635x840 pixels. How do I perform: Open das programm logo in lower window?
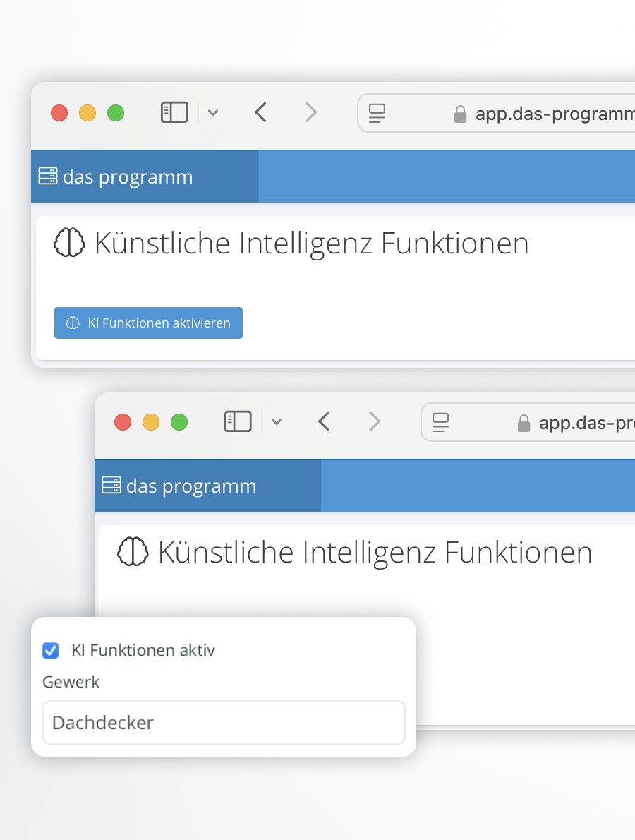click(179, 486)
